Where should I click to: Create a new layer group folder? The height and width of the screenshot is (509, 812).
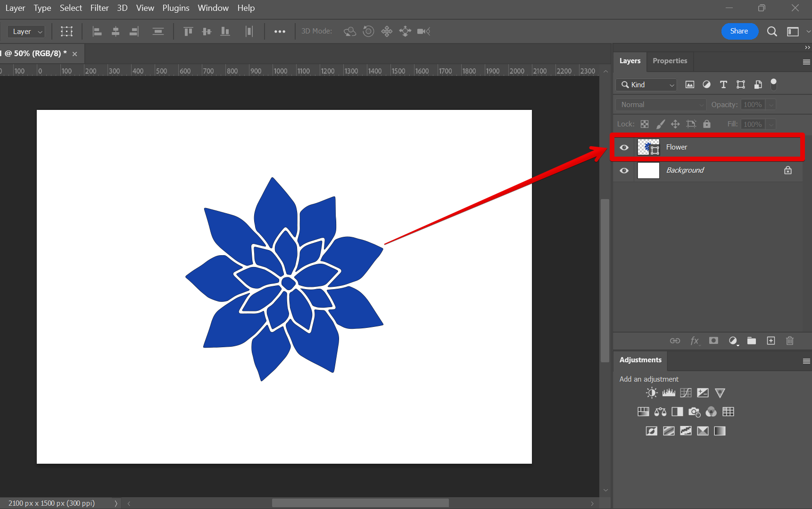(x=752, y=341)
